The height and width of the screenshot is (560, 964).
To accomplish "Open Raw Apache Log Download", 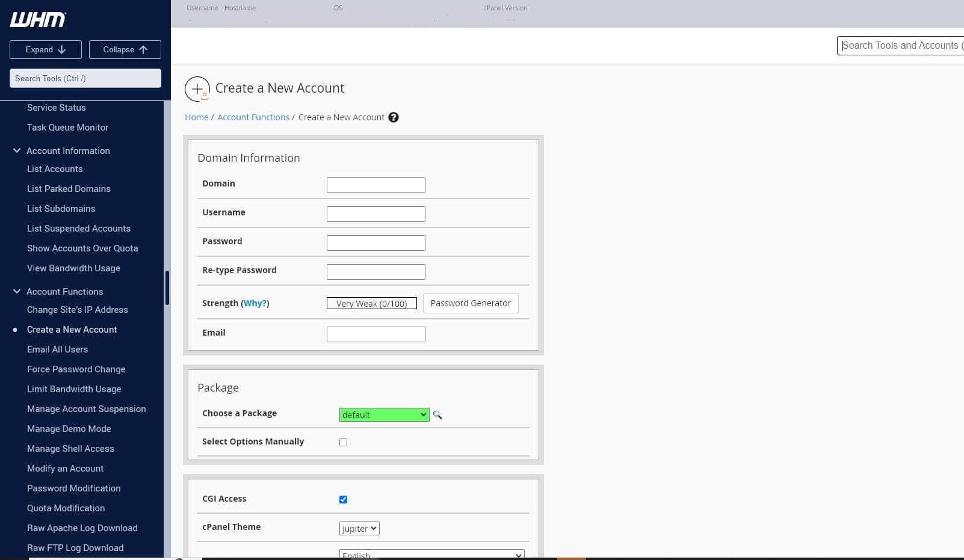I will (82, 528).
